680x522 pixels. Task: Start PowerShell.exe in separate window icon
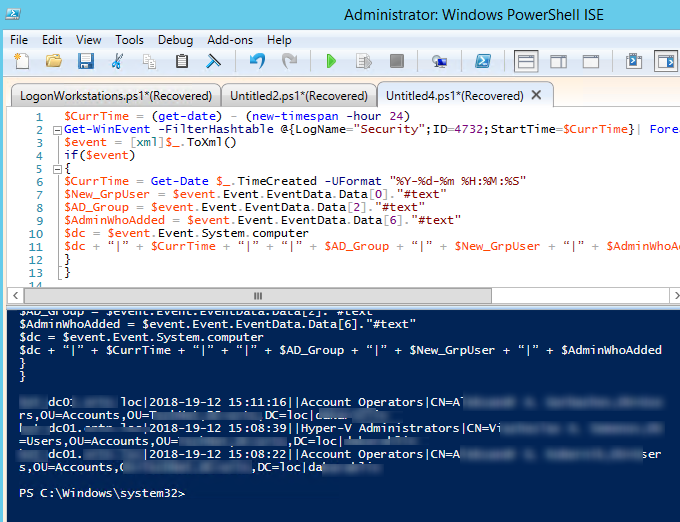tap(483, 61)
